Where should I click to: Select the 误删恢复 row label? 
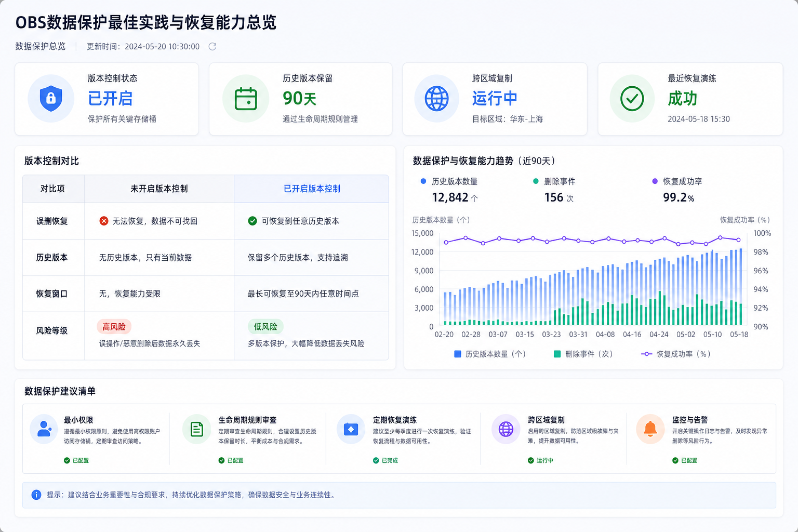pos(52,221)
